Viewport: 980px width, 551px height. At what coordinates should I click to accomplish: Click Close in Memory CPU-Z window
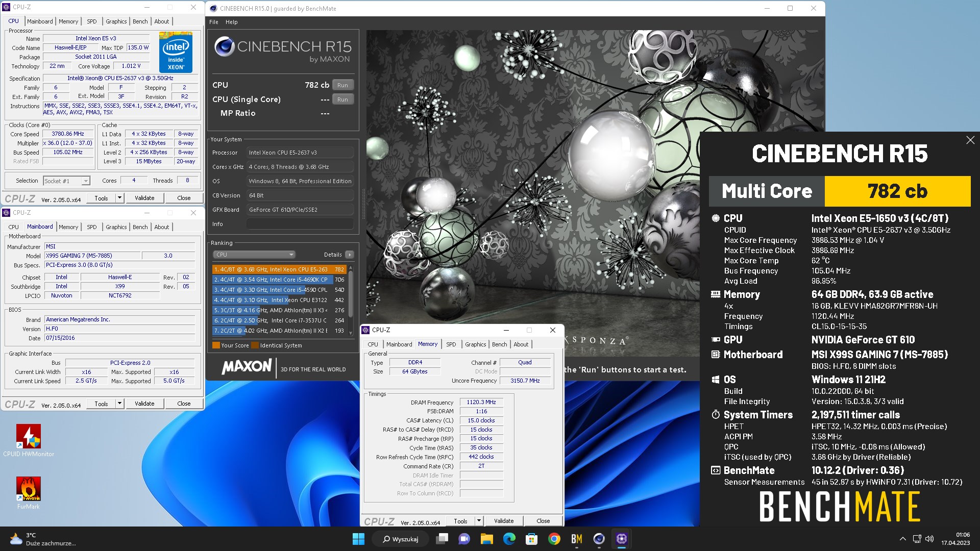click(543, 521)
